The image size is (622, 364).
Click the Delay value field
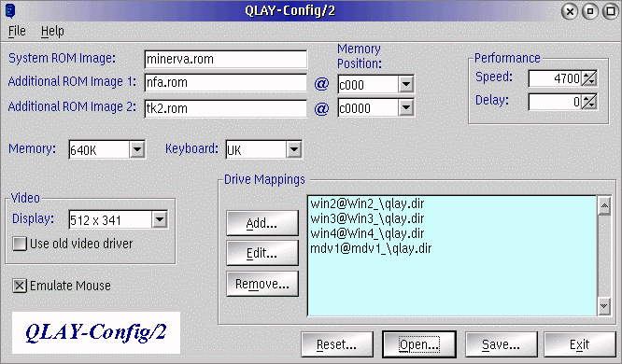click(x=555, y=102)
